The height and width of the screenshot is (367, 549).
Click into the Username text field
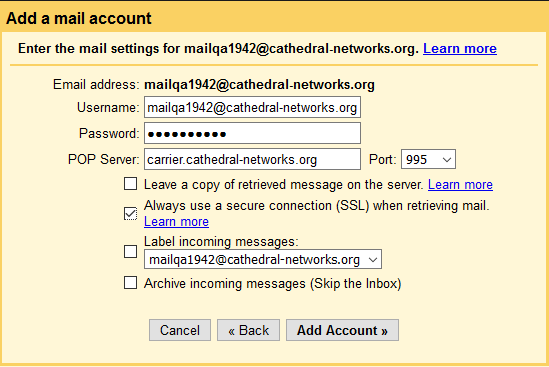pos(252,107)
